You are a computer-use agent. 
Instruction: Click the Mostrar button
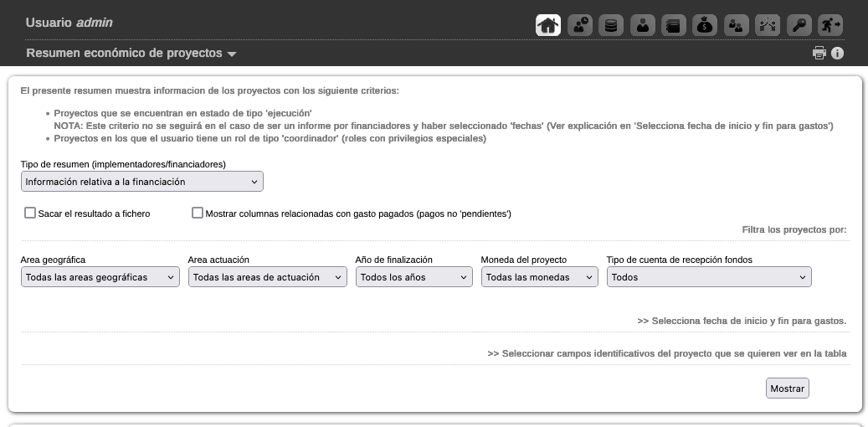(787, 388)
